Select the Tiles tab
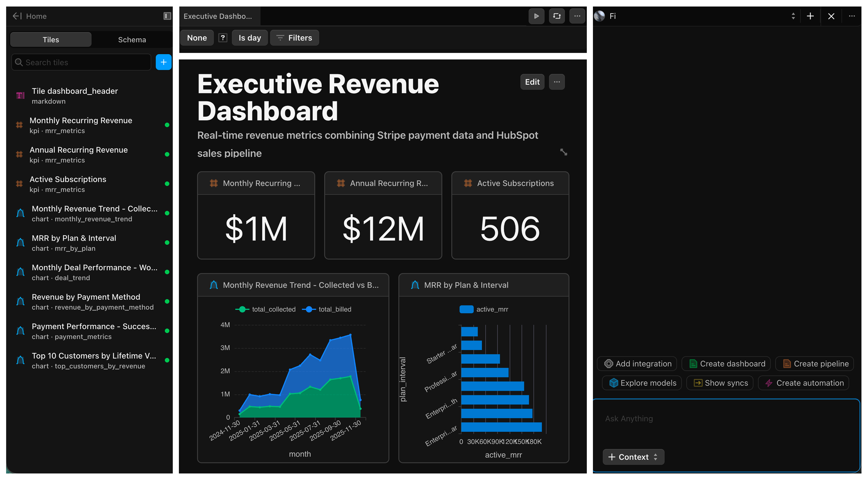The width and height of the screenshot is (868, 480). pos(51,39)
